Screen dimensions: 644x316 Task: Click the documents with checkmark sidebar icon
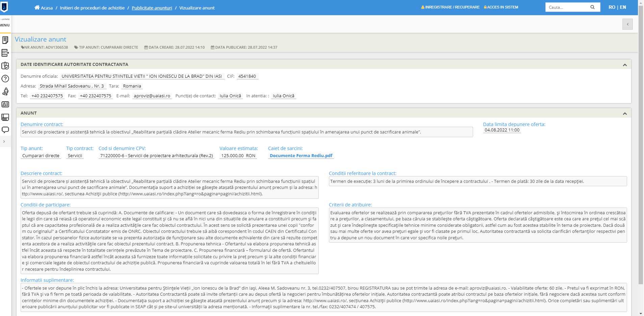click(x=5, y=66)
